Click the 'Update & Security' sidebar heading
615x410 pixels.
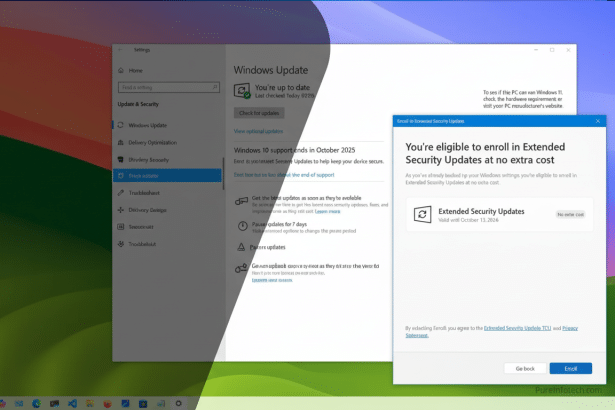tap(138, 104)
